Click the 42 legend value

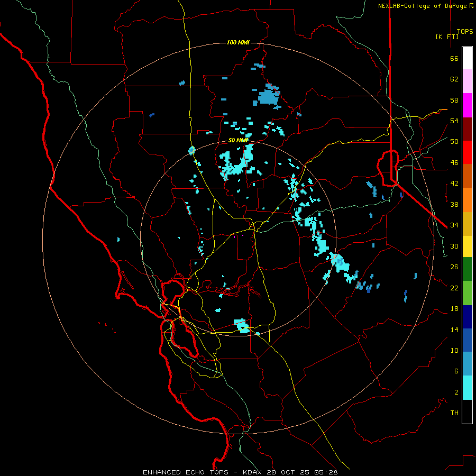pos(454,184)
